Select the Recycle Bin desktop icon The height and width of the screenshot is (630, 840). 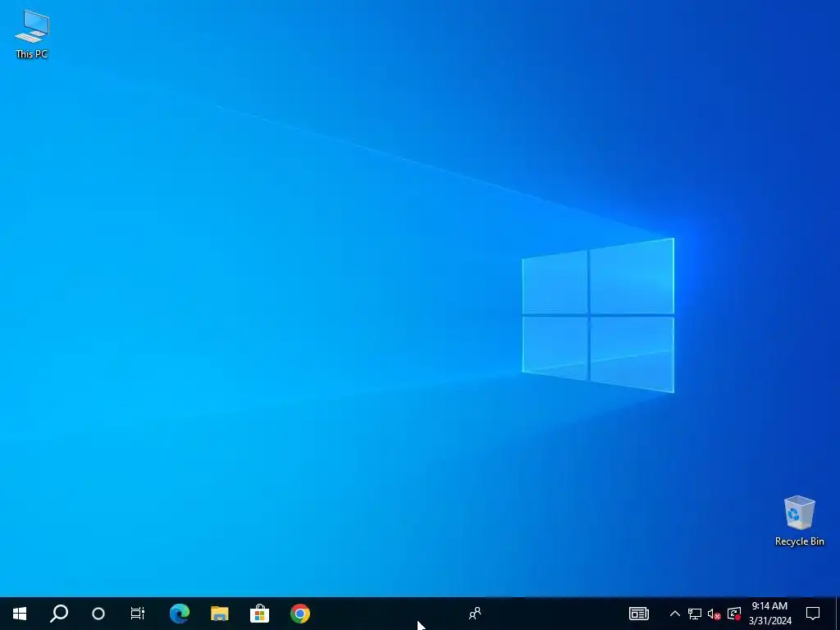(799, 521)
